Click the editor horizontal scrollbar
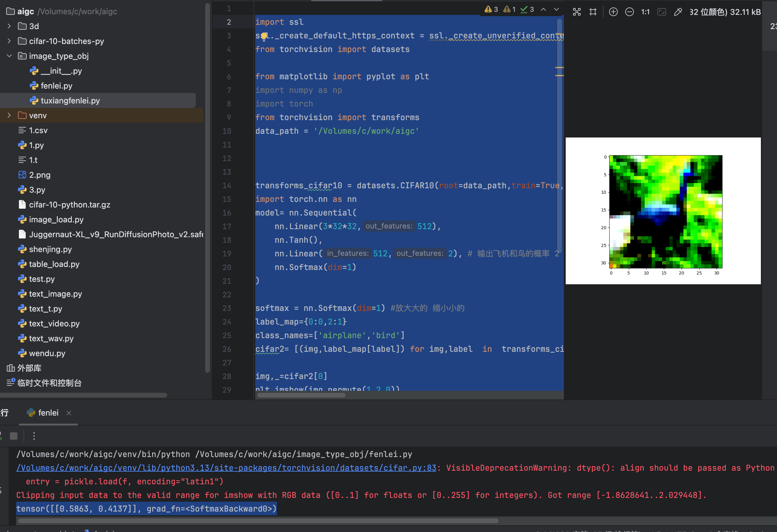Image resolution: width=777 pixels, height=532 pixels. (301, 395)
